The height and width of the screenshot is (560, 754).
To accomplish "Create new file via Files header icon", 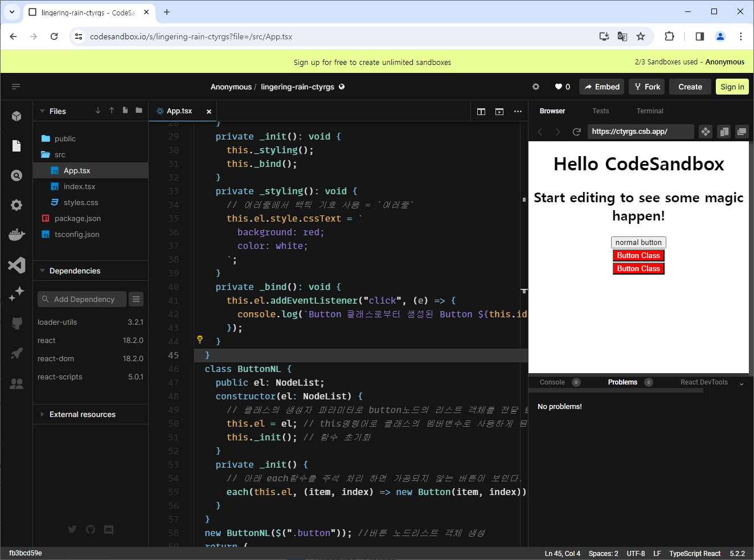I will 125,111.
